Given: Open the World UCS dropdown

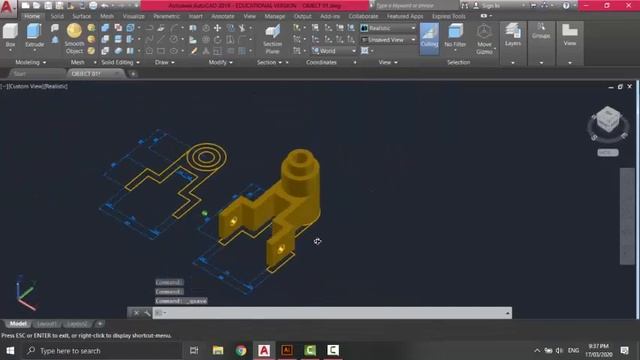Looking at the screenshot, I should point(333,51).
